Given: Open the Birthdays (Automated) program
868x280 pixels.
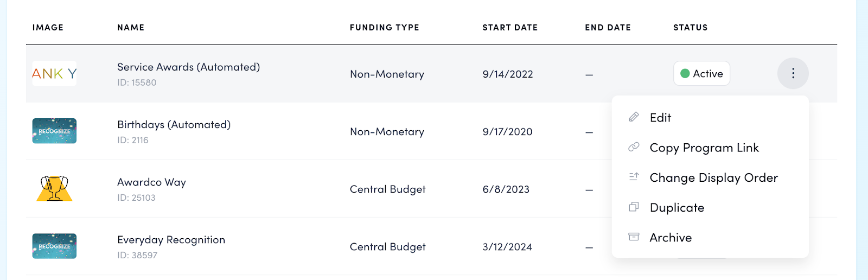Looking at the screenshot, I should coord(174,125).
